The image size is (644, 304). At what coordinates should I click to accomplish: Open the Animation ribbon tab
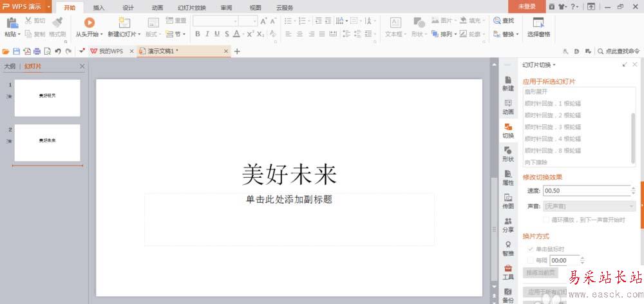[x=157, y=7]
